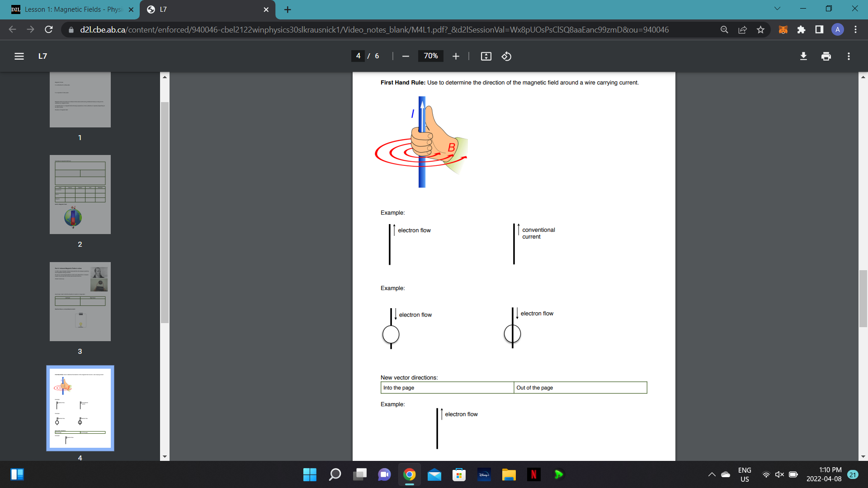
Task: Open Mail app from taskbar
Action: coord(434,474)
